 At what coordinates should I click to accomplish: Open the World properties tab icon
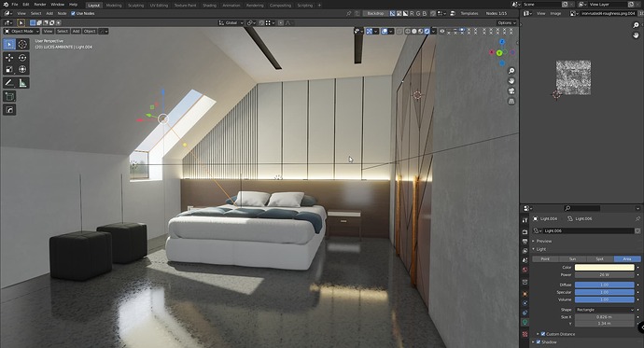(525, 270)
